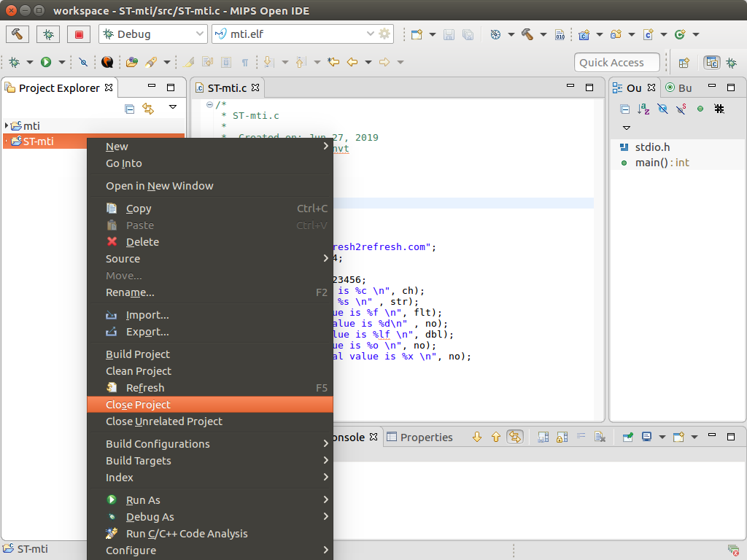
Task: Expand the Run button dropdown arrow
Action: click(x=61, y=62)
